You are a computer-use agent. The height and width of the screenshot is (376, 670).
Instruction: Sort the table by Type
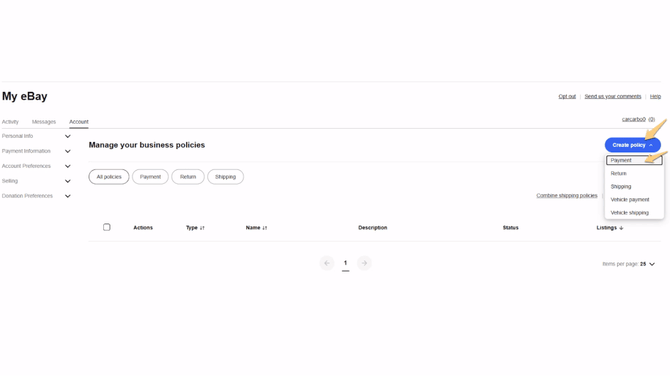[x=195, y=228]
